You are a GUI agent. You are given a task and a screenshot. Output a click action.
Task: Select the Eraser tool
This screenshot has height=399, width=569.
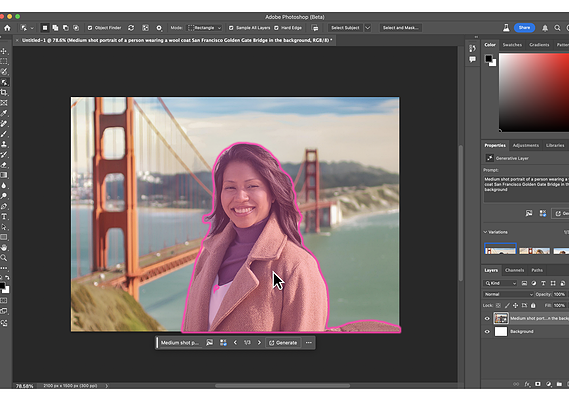tap(4, 165)
